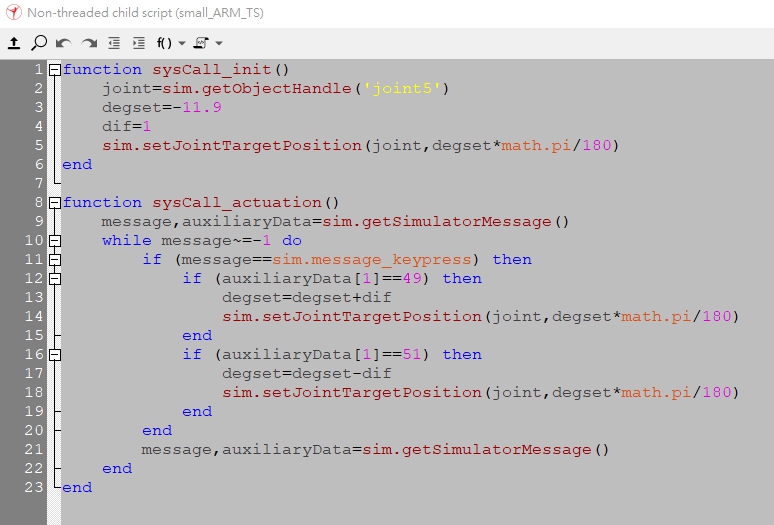
Task: Click sysCall_init function name
Action: pyautogui.click(x=212, y=70)
